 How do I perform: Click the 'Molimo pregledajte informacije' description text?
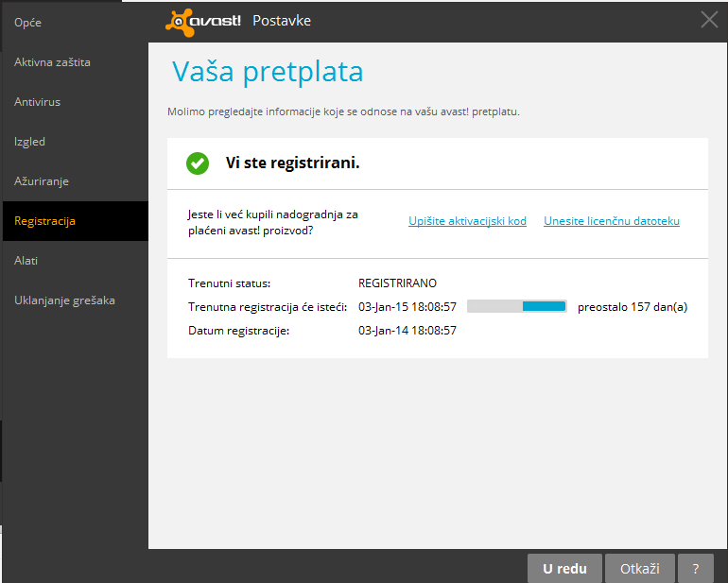[x=343, y=111]
